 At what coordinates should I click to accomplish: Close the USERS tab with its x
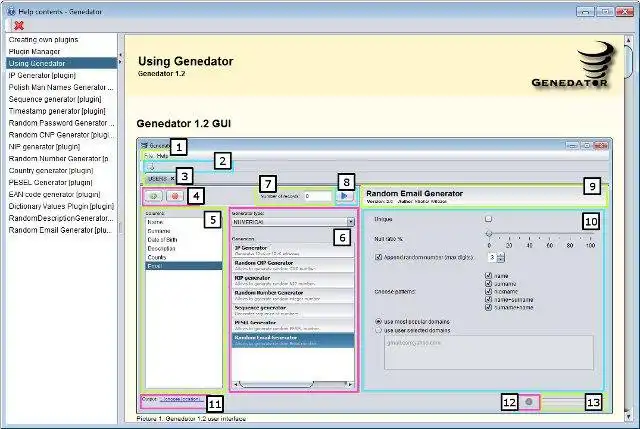coord(172,179)
